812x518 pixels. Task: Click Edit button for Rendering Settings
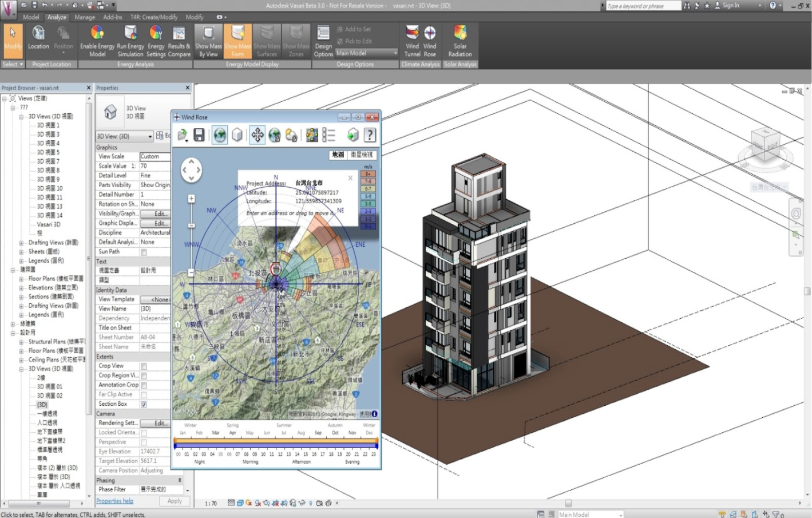[160, 423]
